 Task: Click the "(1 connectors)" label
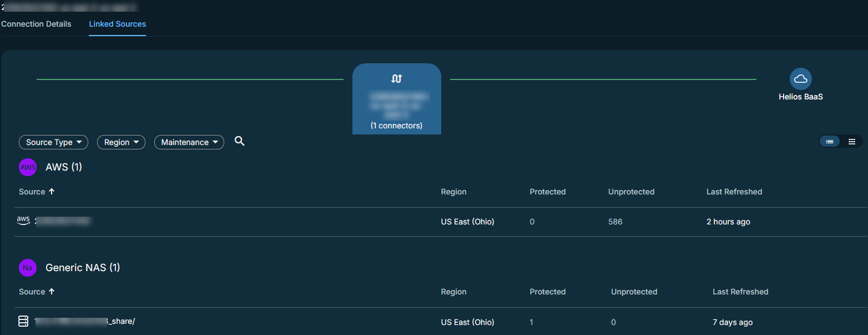tap(396, 126)
